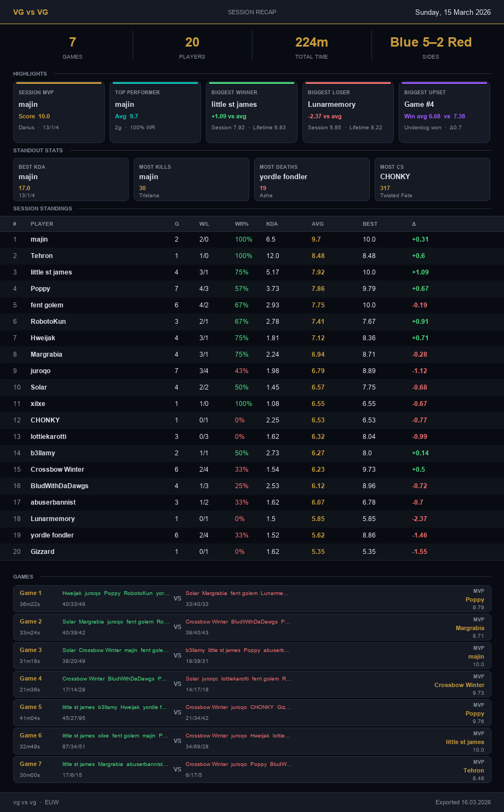The image size is (504, 812).
Task: Click 'yordle fondler' in Most Deaths card
Action: (x=283, y=176)
